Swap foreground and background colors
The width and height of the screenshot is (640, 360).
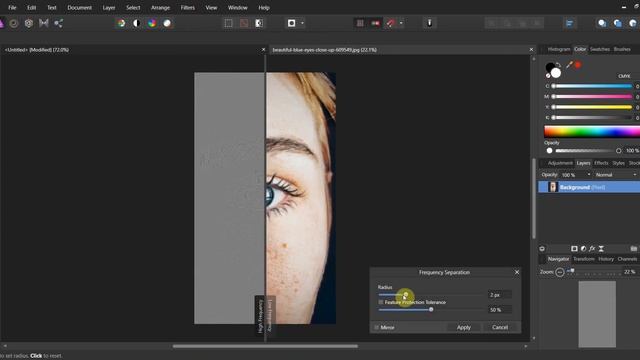558,65
